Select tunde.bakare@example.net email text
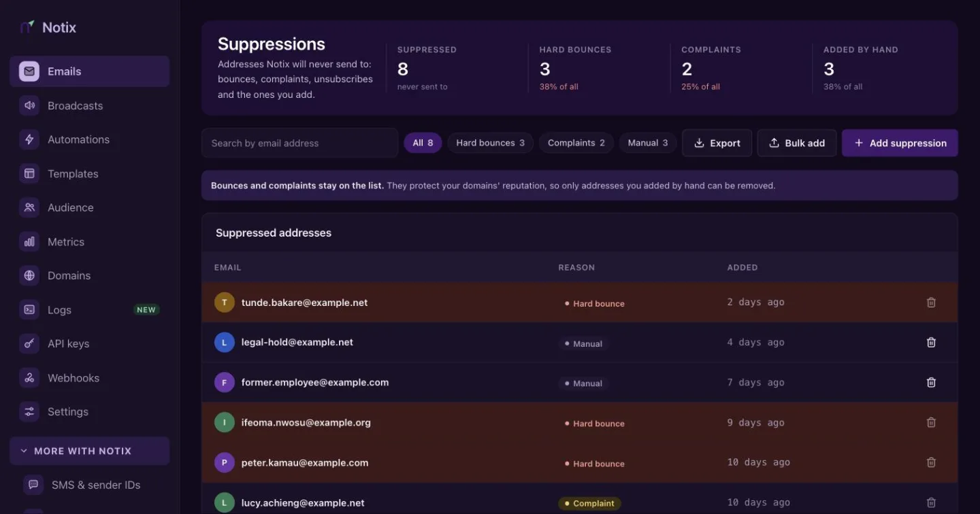 (304, 303)
